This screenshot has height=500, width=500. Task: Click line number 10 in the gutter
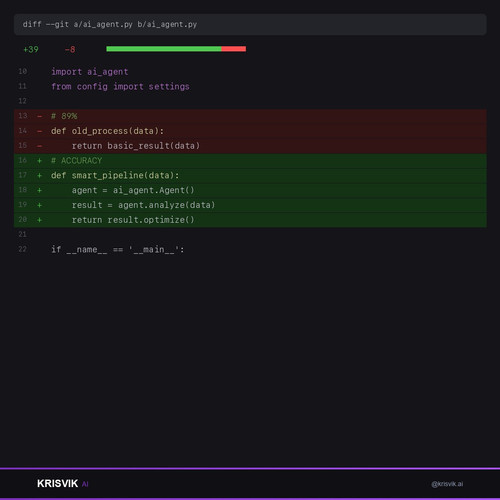pos(23,71)
